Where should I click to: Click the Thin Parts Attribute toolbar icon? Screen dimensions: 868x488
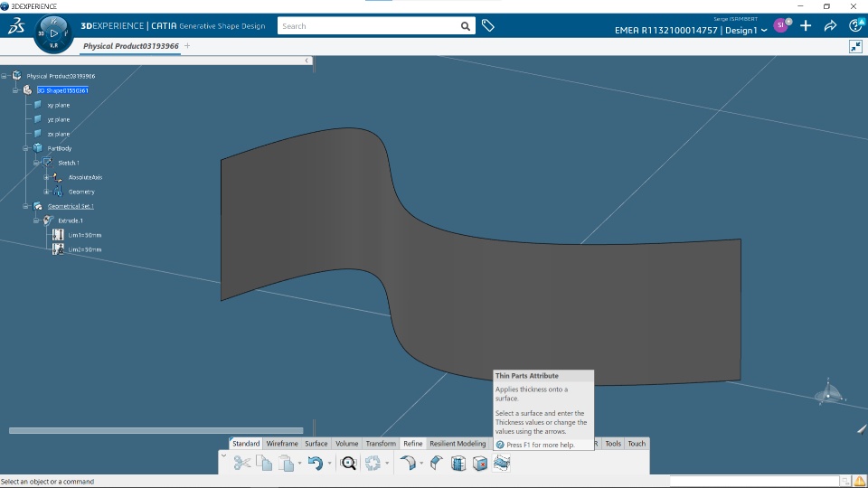coord(502,463)
